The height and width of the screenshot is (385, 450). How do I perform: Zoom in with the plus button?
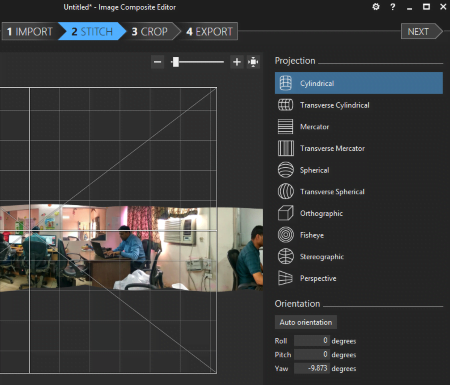(x=237, y=62)
